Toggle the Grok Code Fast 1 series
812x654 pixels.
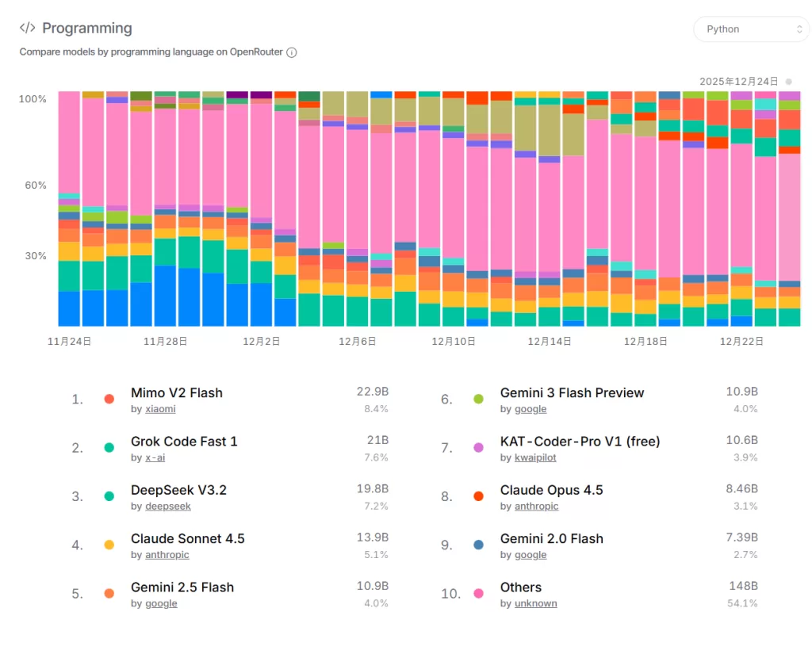[x=109, y=448]
